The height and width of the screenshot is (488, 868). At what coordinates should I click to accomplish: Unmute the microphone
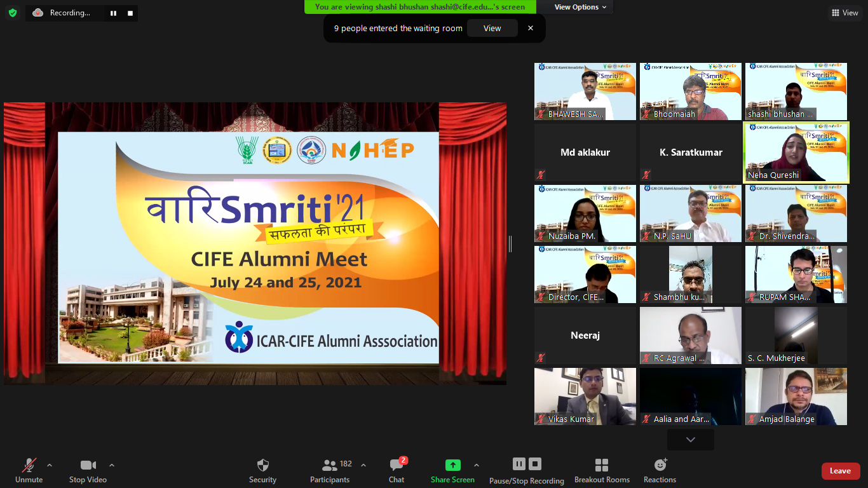[x=29, y=465]
